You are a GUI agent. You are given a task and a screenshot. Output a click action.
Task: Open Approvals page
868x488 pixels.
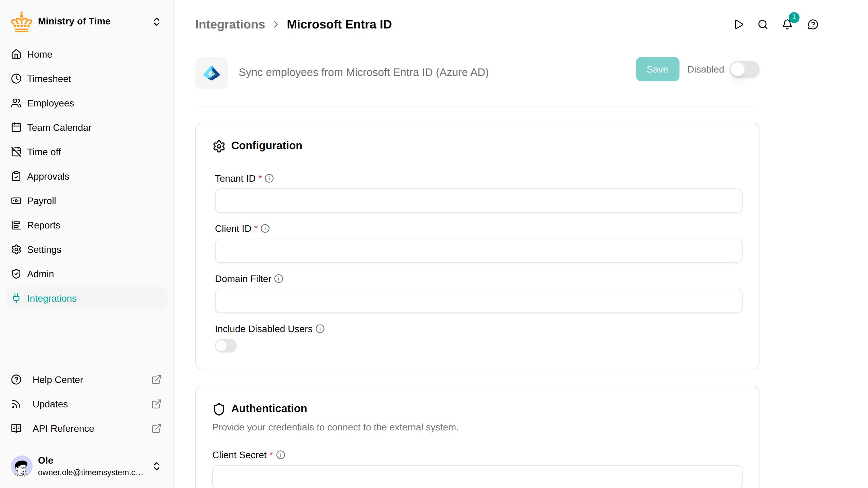(x=86, y=176)
